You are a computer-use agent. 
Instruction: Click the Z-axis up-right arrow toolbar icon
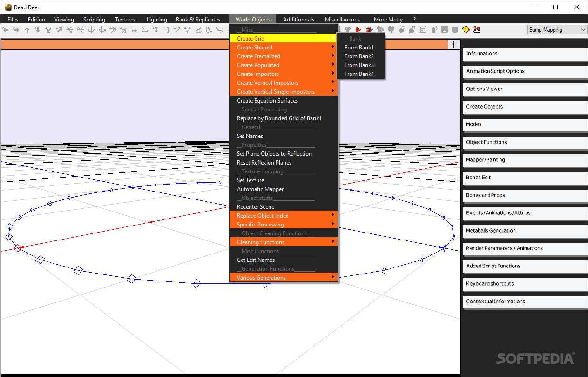pos(59,29)
